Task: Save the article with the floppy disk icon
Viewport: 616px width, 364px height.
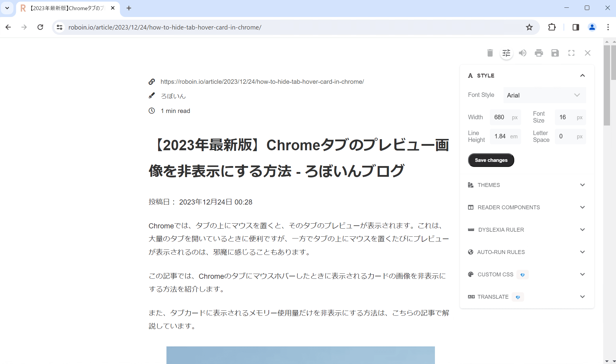Action: point(555,53)
